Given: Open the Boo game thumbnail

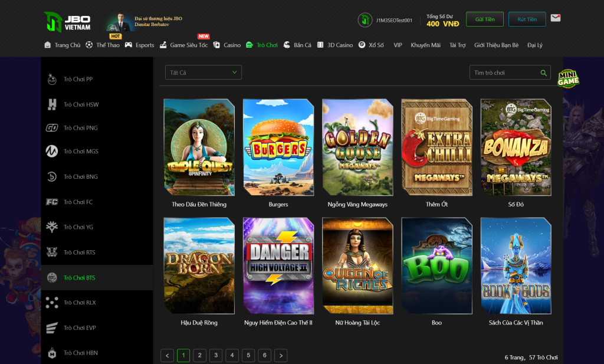Looking at the screenshot, I should click(x=437, y=266).
